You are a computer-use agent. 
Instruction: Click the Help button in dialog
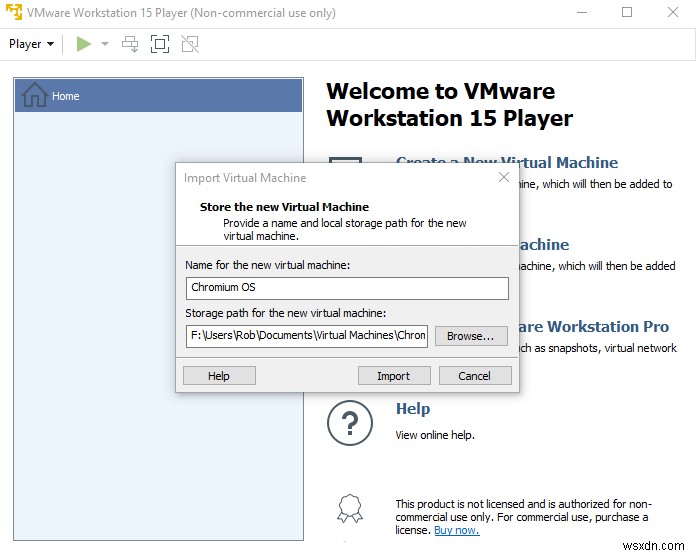point(219,376)
